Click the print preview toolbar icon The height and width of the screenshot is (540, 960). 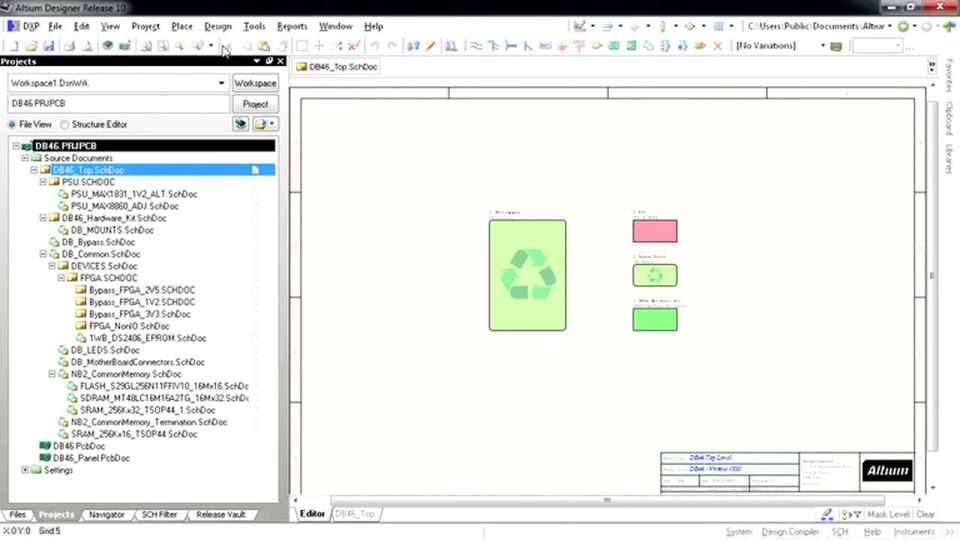[x=87, y=46]
